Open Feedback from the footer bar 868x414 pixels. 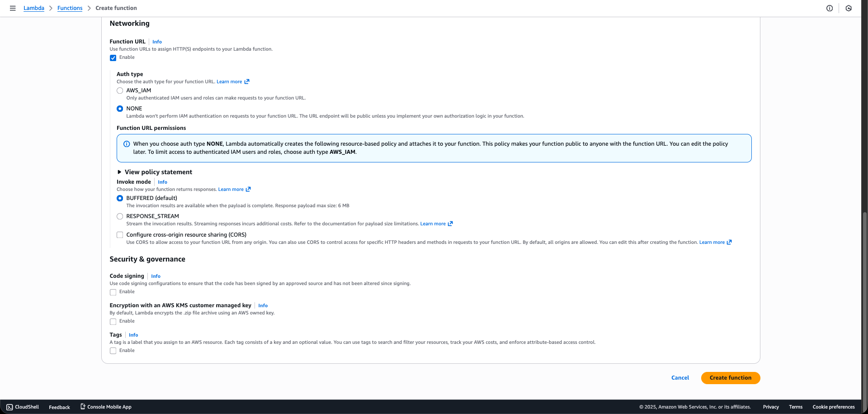[x=59, y=407]
